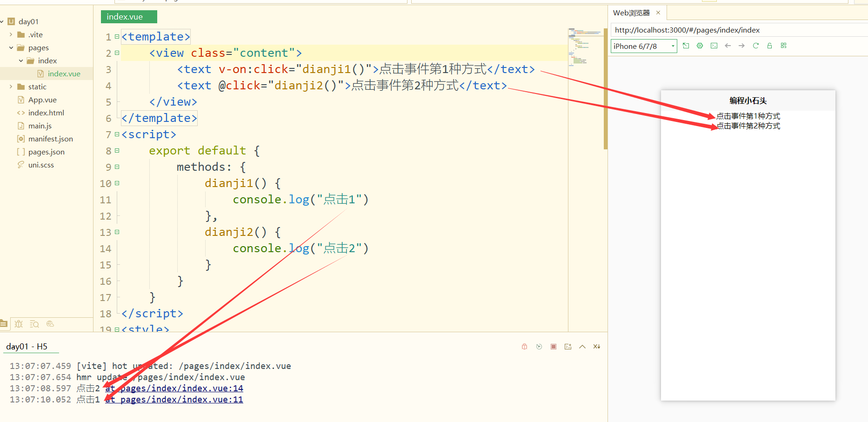
Task: Fold the export default block at line 8
Action: [x=117, y=150]
